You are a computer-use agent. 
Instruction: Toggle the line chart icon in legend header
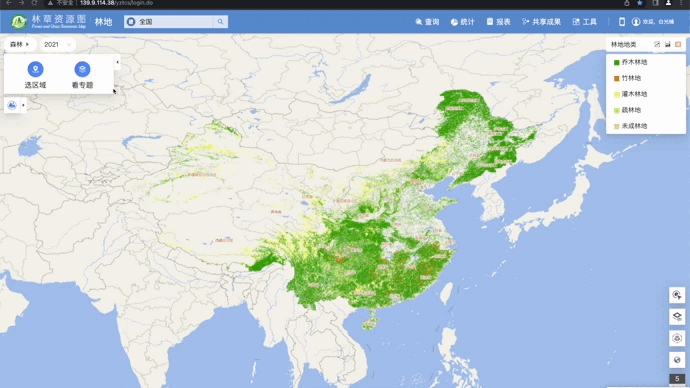click(657, 44)
